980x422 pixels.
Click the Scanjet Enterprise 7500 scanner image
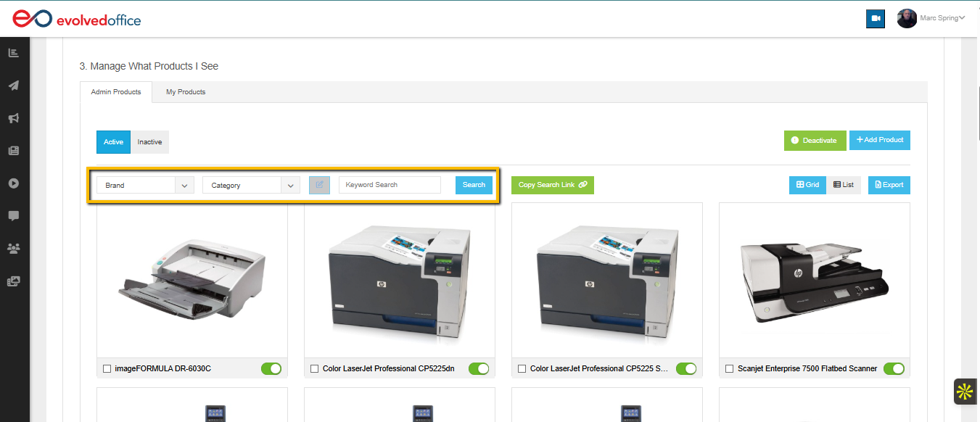[815, 280]
